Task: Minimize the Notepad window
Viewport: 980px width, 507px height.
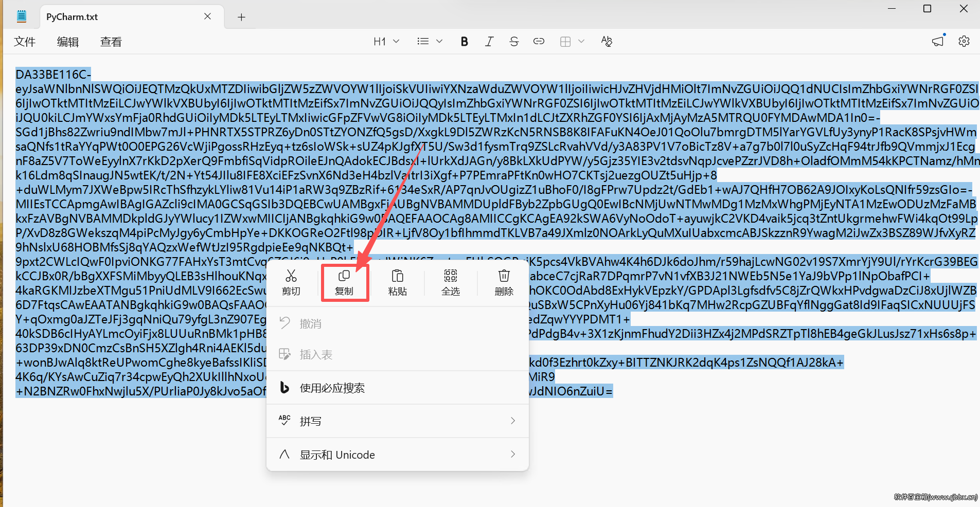Action: click(x=892, y=9)
